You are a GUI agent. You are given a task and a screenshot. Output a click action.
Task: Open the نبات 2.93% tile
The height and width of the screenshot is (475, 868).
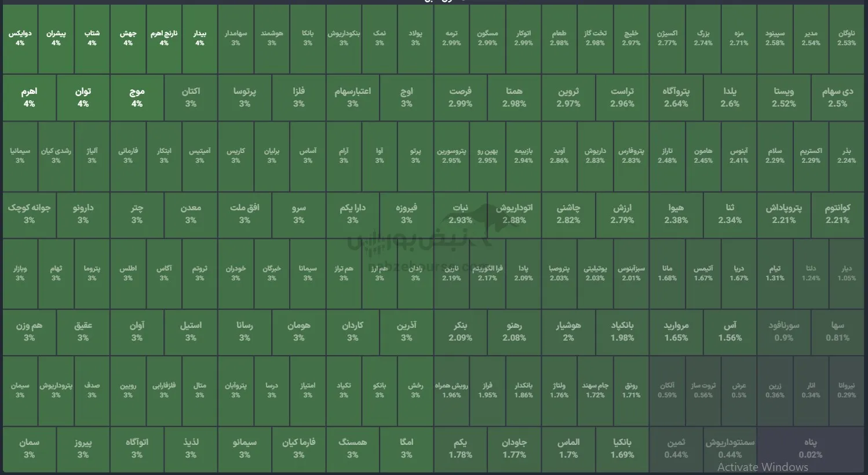[460, 214]
